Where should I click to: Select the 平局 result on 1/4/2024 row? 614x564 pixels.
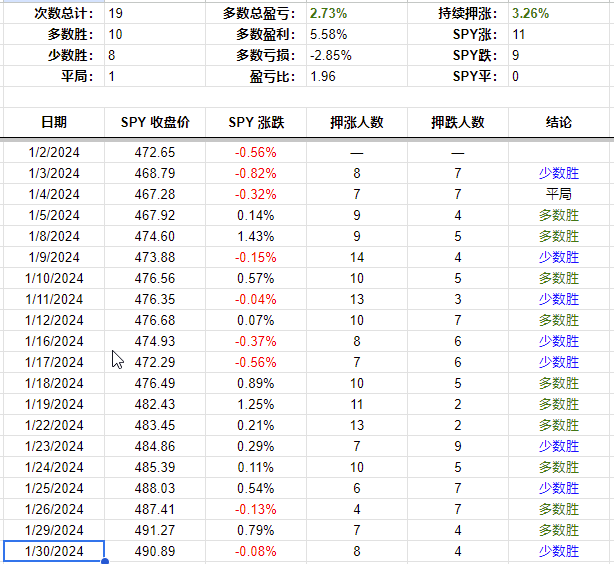pos(559,194)
